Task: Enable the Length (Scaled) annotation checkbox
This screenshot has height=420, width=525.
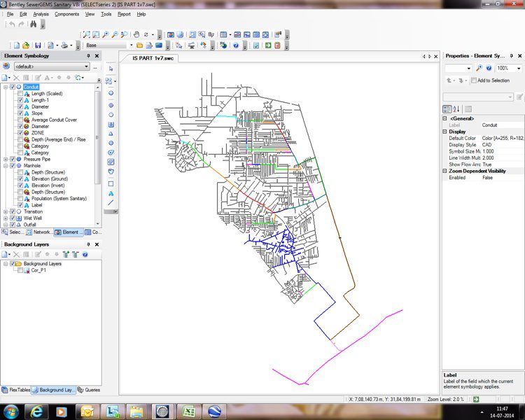Action: tap(21, 94)
